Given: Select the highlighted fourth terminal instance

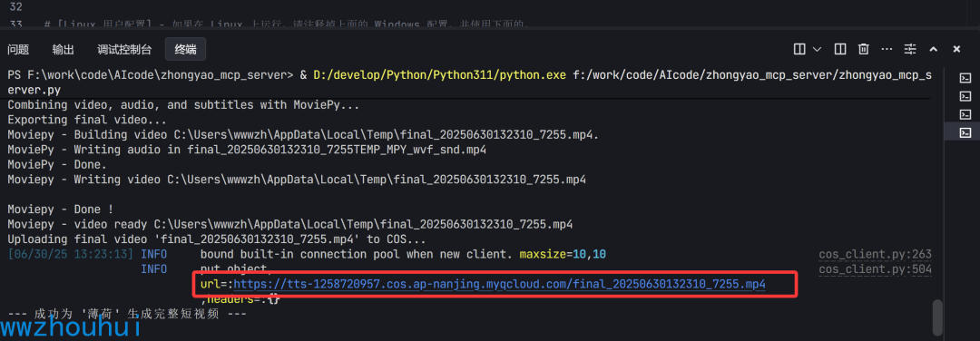Looking at the screenshot, I should (965, 132).
